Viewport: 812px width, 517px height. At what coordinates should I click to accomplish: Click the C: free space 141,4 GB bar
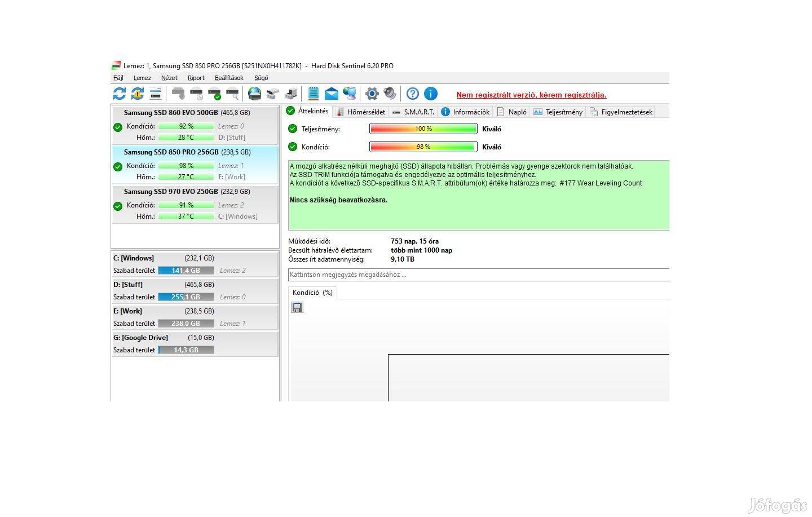[x=186, y=271]
